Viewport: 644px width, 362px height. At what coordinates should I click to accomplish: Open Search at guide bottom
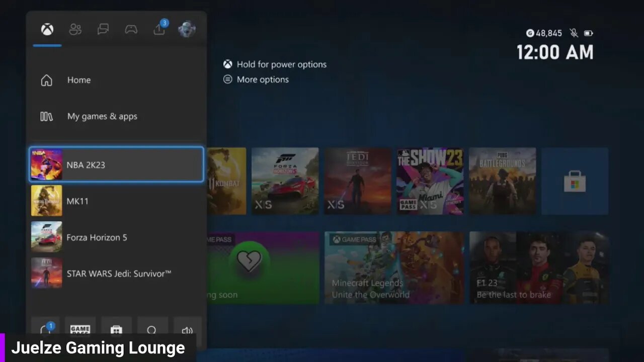(x=151, y=329)
